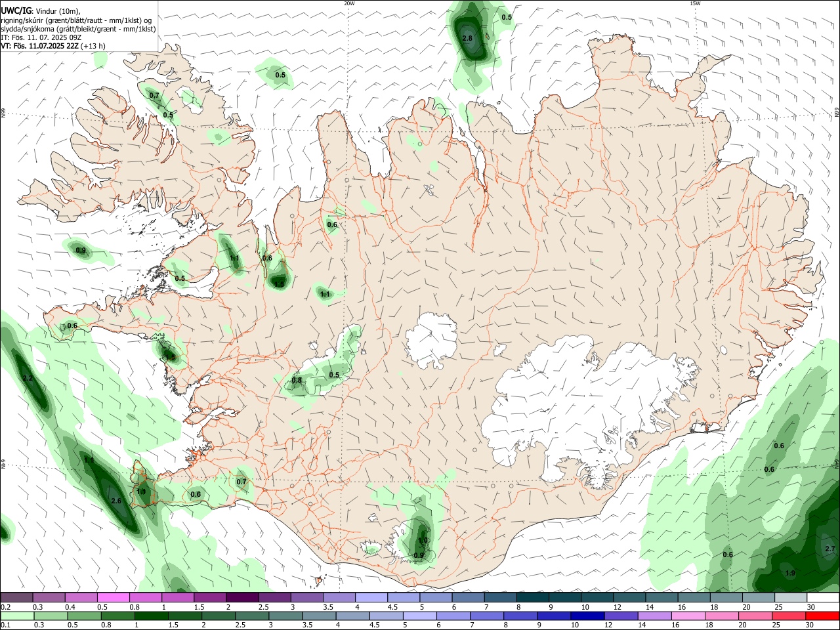This screenshot has height=630, width=840.
Task: Click the 0.2 label on the upper legend
Action: pos(6,607)
